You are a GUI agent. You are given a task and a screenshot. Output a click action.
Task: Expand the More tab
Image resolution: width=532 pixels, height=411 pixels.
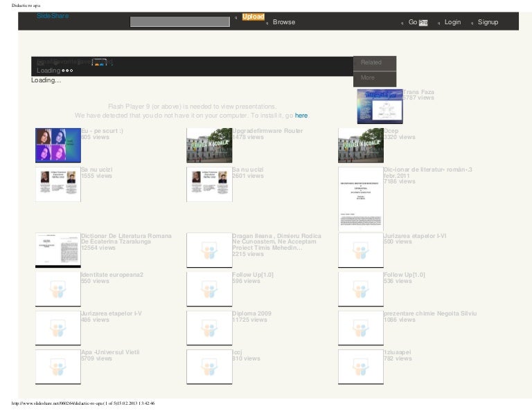point(367,77)
